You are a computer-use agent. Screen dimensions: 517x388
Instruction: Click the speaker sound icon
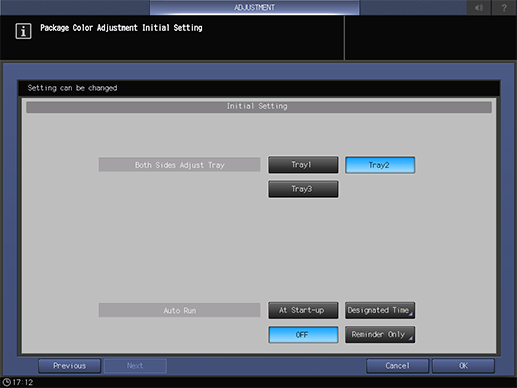point(479,7)
